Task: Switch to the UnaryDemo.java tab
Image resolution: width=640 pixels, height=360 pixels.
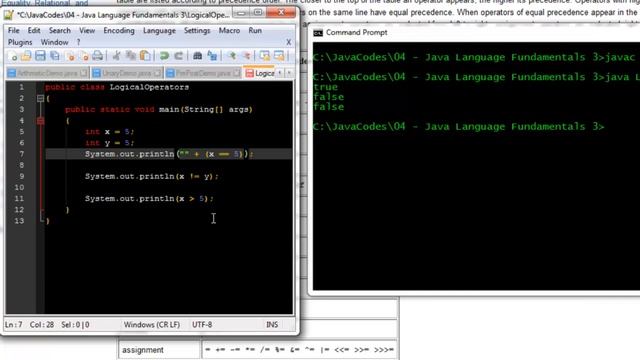Action: (127, 73)
